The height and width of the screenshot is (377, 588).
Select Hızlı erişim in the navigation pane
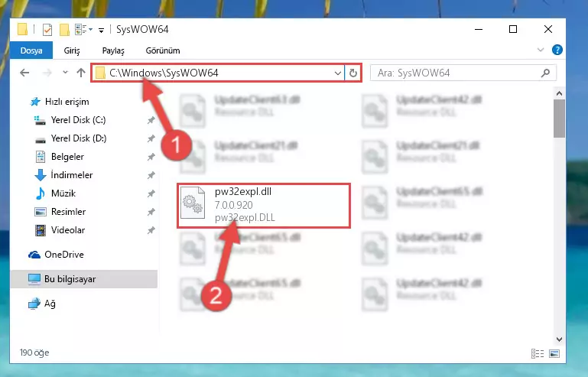click(60, 102)
